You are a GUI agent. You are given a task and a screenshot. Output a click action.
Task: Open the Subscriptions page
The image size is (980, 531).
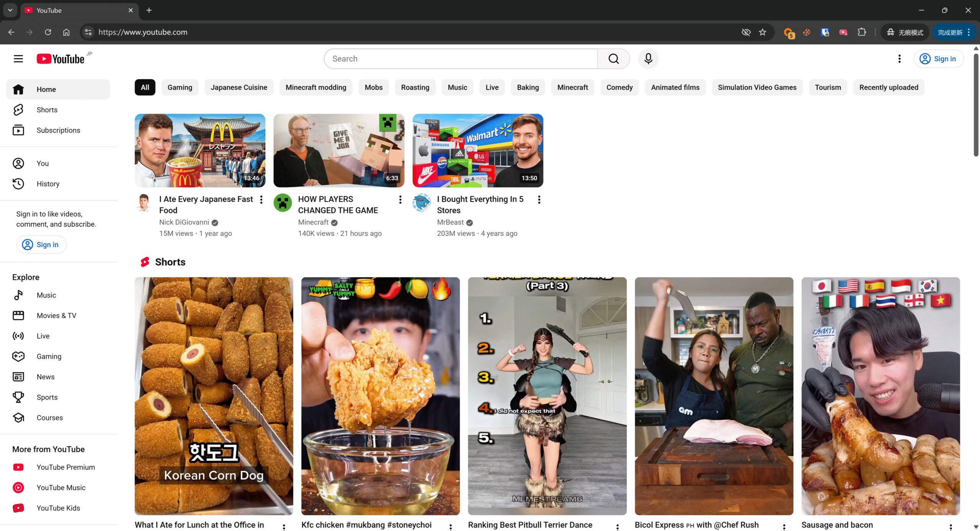[58, 130]
